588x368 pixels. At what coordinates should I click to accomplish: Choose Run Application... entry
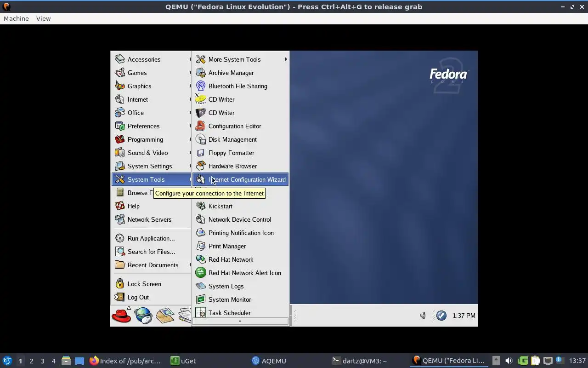[152, 238]
